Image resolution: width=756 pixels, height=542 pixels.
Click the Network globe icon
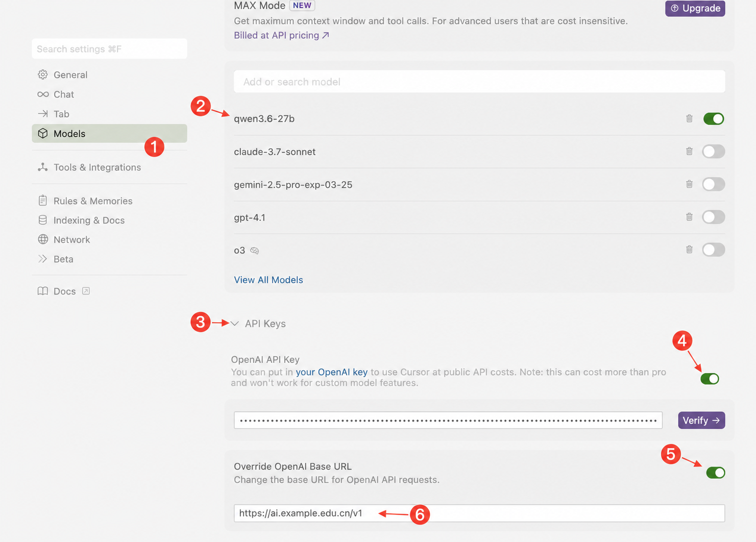pyautogui.click(x=43, y=239)
